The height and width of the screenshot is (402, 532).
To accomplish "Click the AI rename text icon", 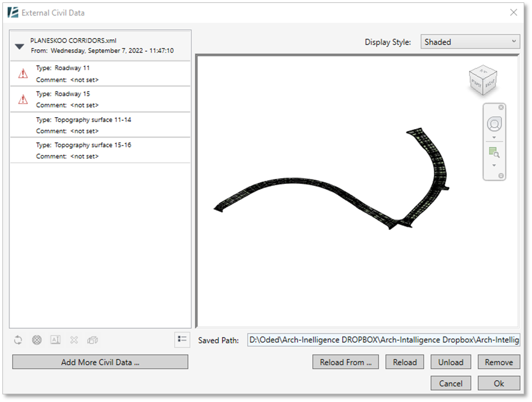I will click(x=55, y=340).
